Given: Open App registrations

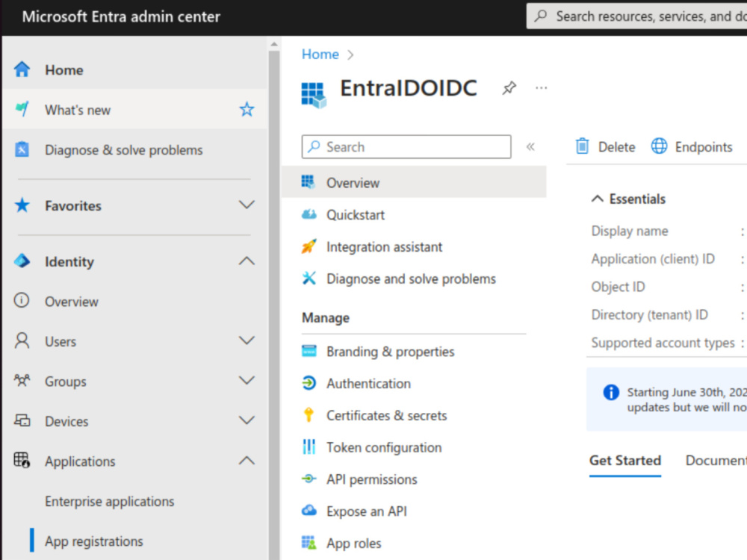Looking at the screenshot, I should (94, 541).
